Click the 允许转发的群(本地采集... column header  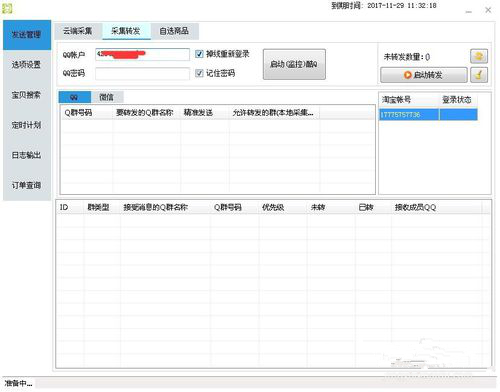coord(274,113)
